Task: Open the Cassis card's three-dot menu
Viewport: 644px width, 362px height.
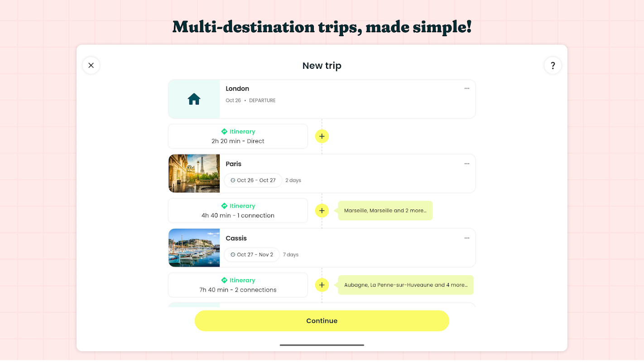Action: click(x=466, y=238)
